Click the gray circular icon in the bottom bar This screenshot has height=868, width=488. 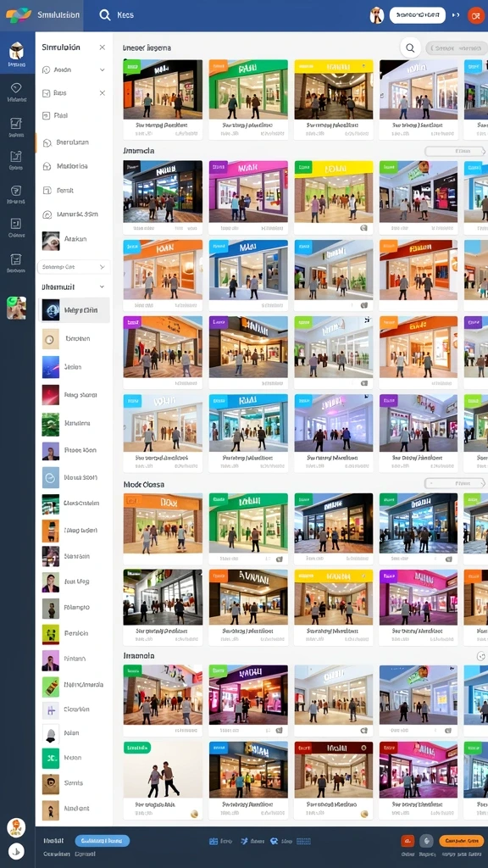click(426, 841)
